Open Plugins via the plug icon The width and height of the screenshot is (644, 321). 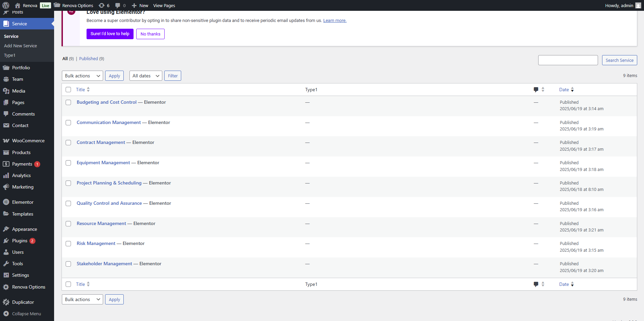[x=6, y=241]
